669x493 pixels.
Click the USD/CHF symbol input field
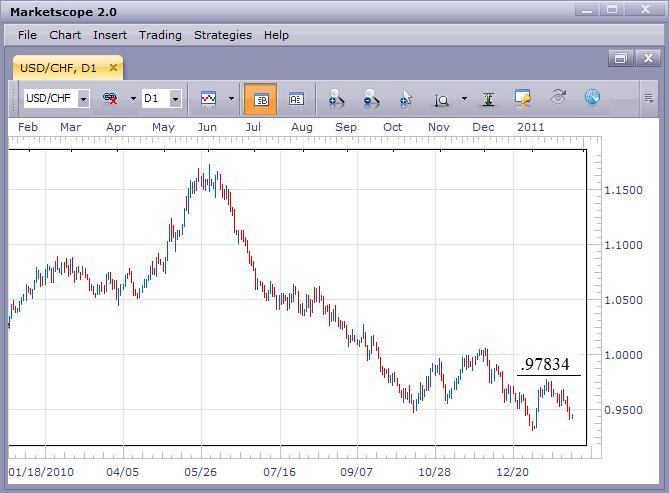51,99
